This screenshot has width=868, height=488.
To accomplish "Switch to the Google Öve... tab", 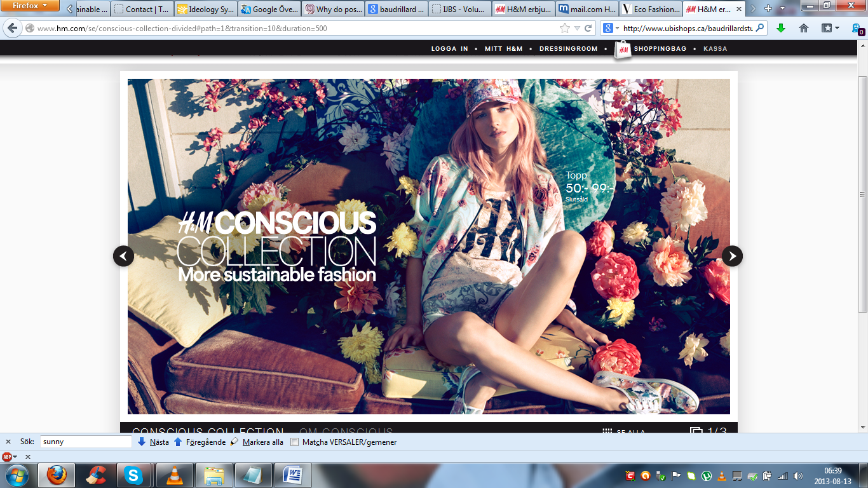I will pos(269,9).
